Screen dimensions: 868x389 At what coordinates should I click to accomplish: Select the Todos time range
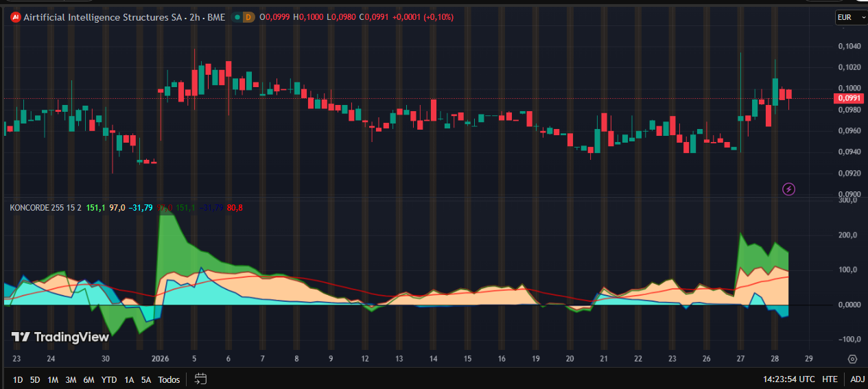(169, 379)
